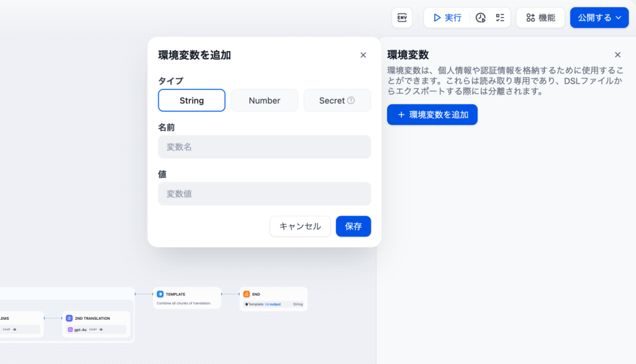Click the 保存 button
636x364 pixels.
tap(353, 226)
